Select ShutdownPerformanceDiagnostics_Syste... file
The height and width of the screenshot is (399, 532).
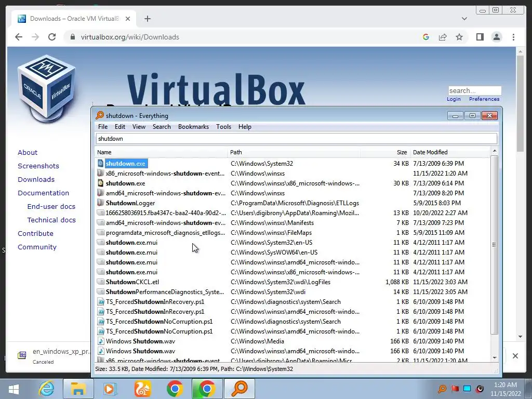click(x=165, y=292)
